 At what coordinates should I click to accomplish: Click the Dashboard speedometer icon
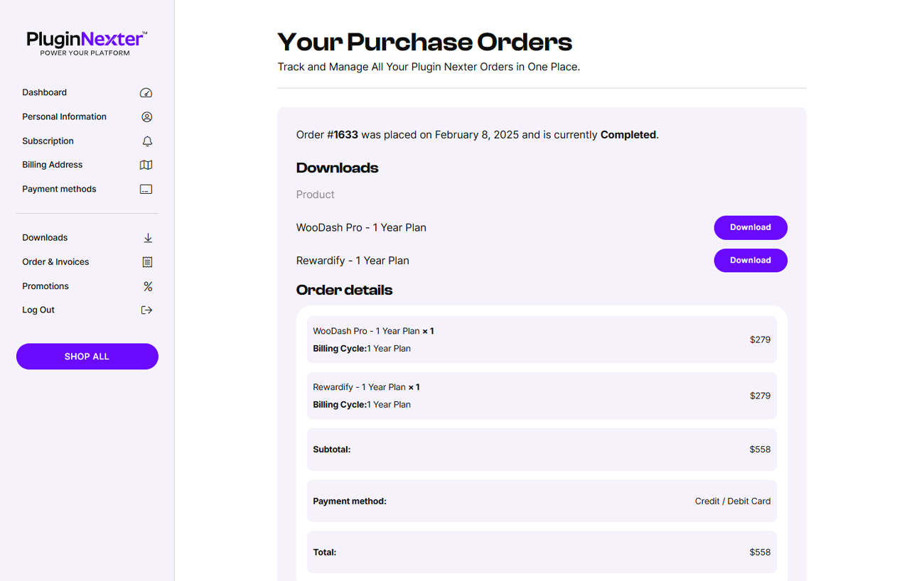(x=146, y=93)
